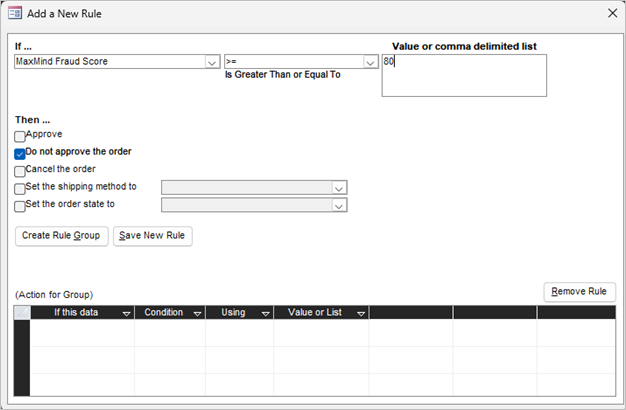Open the 'If this data' column filter arrow
Viewport: 626px width, 410px height.
[127, 313]
